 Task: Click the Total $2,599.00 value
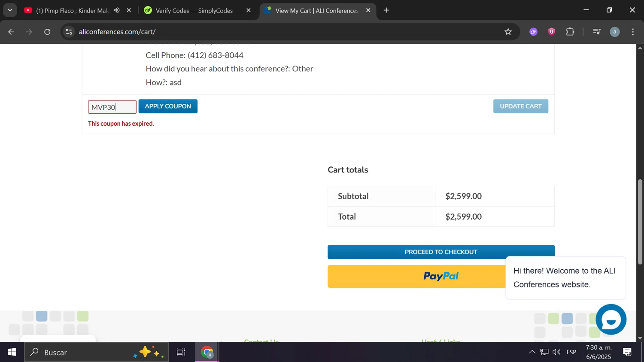pos(463,217)
